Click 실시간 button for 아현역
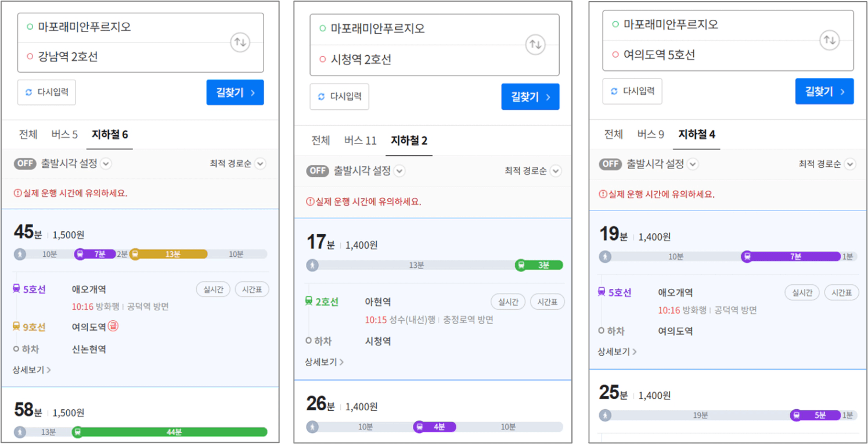 pyautogui.click(x=508, y=302)
